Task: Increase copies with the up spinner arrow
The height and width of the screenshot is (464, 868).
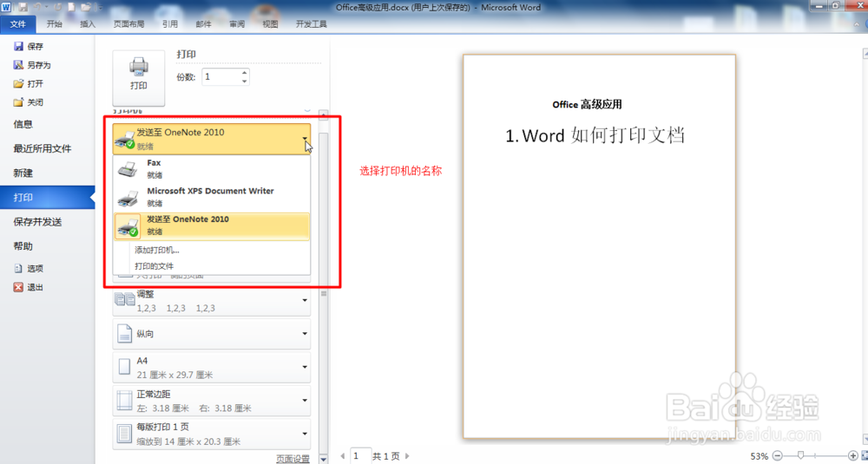Action: (244, 73)
